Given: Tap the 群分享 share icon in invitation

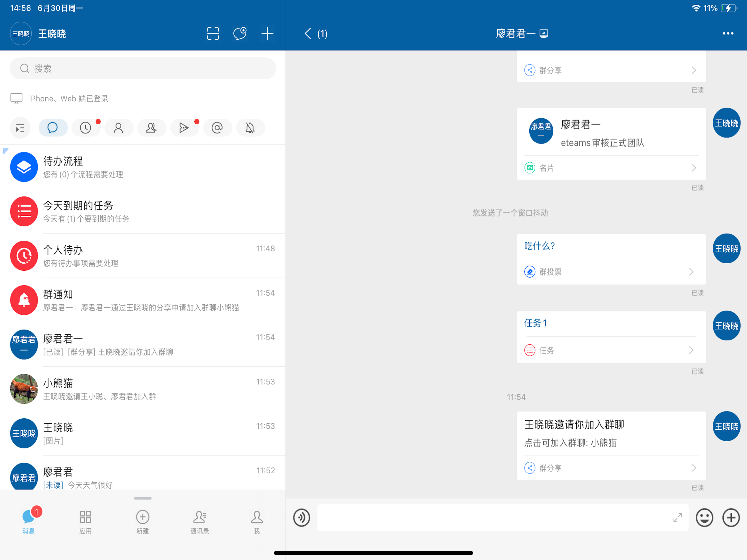Looking at the screenshot, I should pos(530,468).
